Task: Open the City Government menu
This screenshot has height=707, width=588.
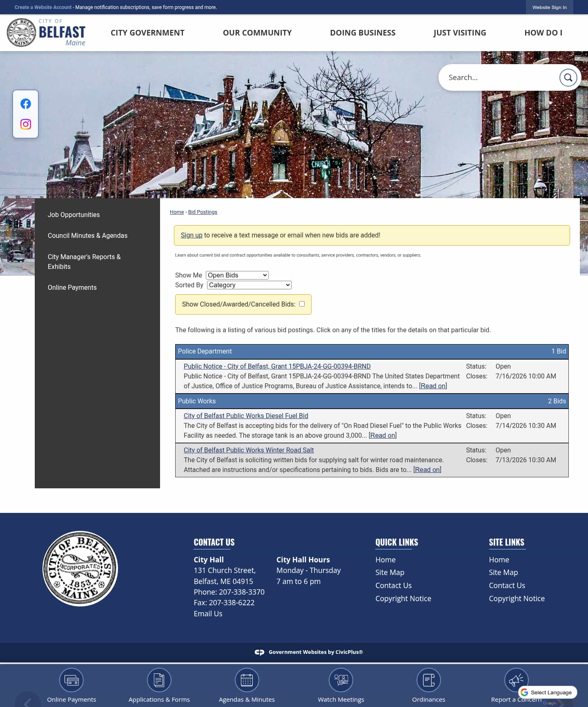Action: (147, 33)
